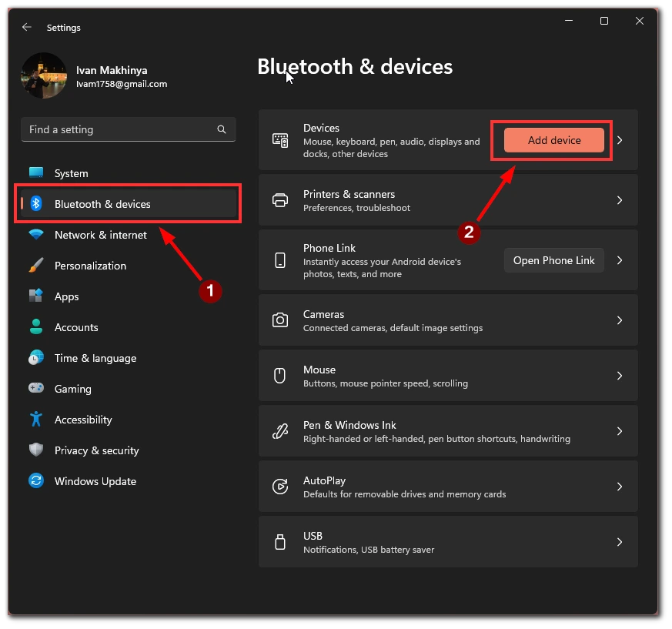The width and height of the screenshot is (672, 629).
Task: Expand the Cameras row chevron
Action: click(x=620, y=320)
